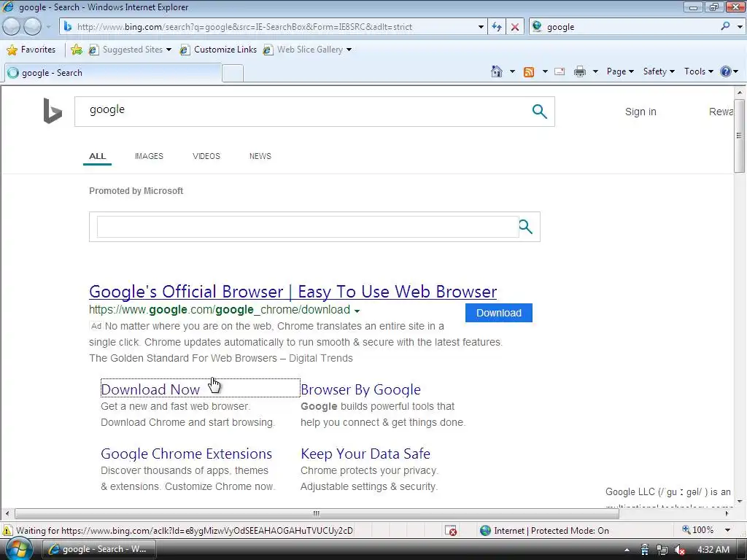
Task: Open the Windows Start orb
Action: pyautogui.click(x=18, y=550)
